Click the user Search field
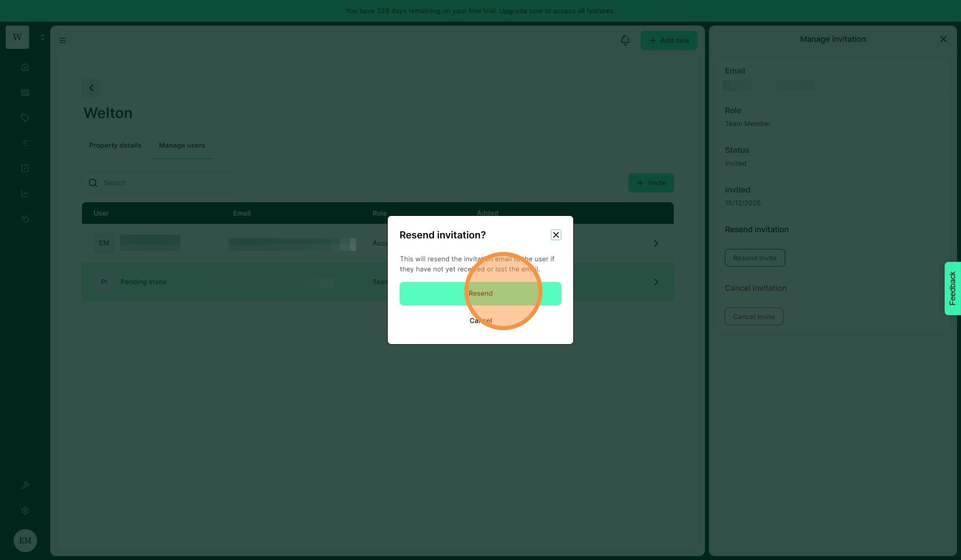The width and height of the screenshot is (961, 560). click(x=159, y=183)
